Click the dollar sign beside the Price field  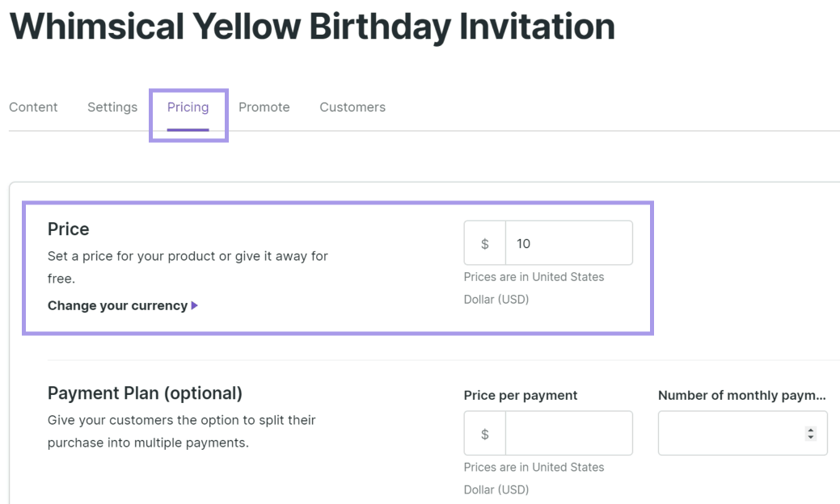coord(485,243)
